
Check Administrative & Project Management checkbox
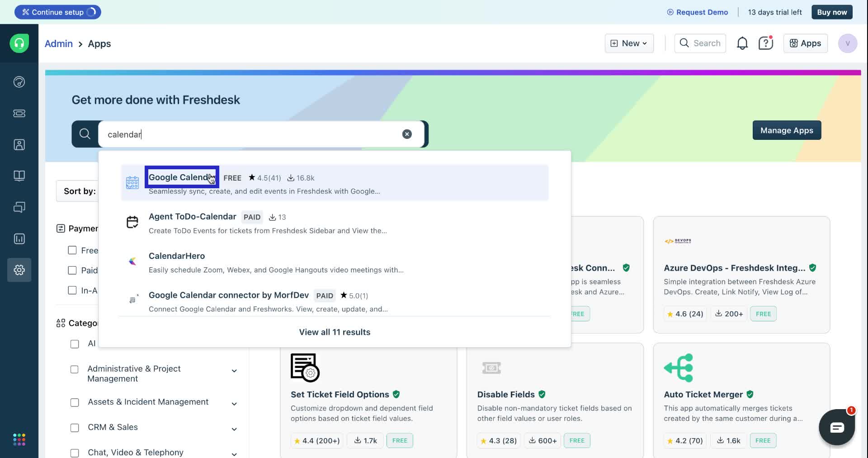[75, 369]
